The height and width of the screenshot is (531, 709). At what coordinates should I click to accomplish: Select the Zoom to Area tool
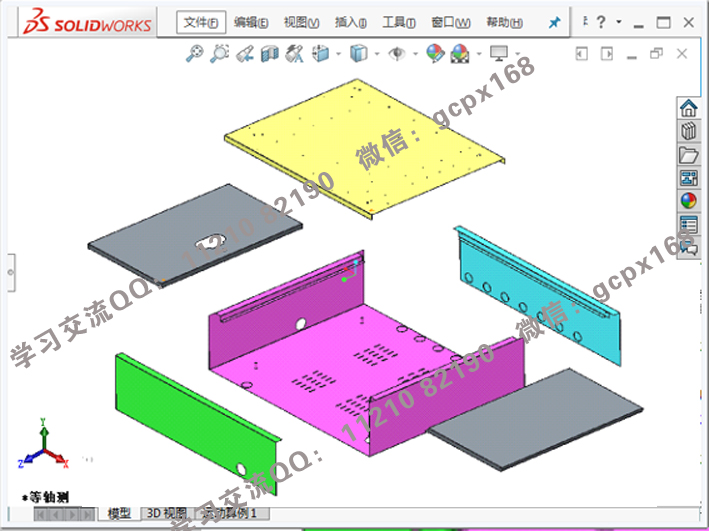[219, 53]
